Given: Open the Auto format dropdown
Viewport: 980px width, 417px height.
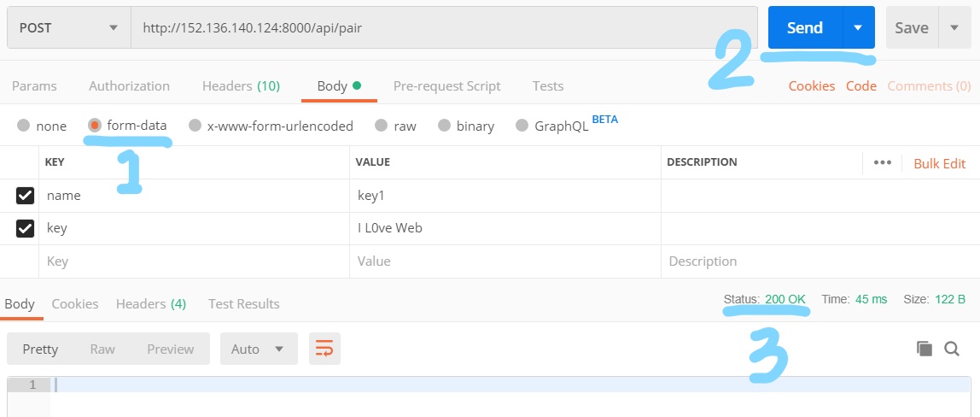Looking at the screenshot, I should tap(259, 349).
